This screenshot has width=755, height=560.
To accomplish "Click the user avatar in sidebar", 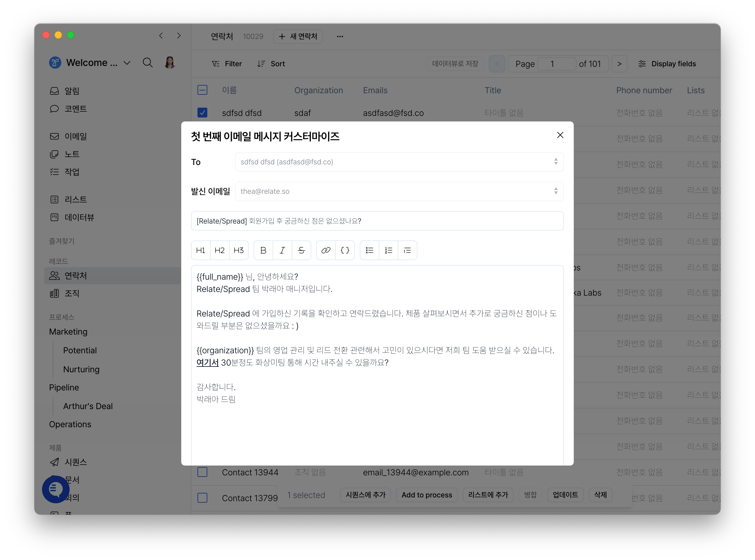I will (170, 63).
